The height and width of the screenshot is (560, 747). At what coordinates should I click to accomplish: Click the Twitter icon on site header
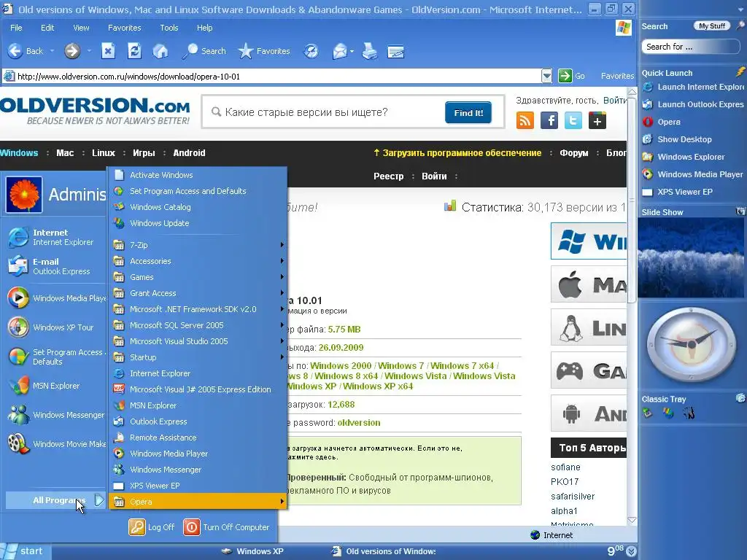[573, 120]
